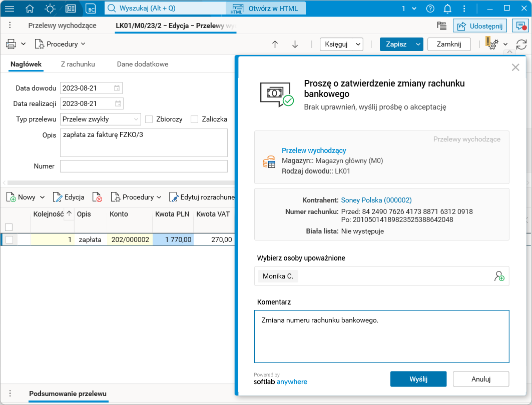
Task: Click the Zapisz button
Action: click(396, 44)
